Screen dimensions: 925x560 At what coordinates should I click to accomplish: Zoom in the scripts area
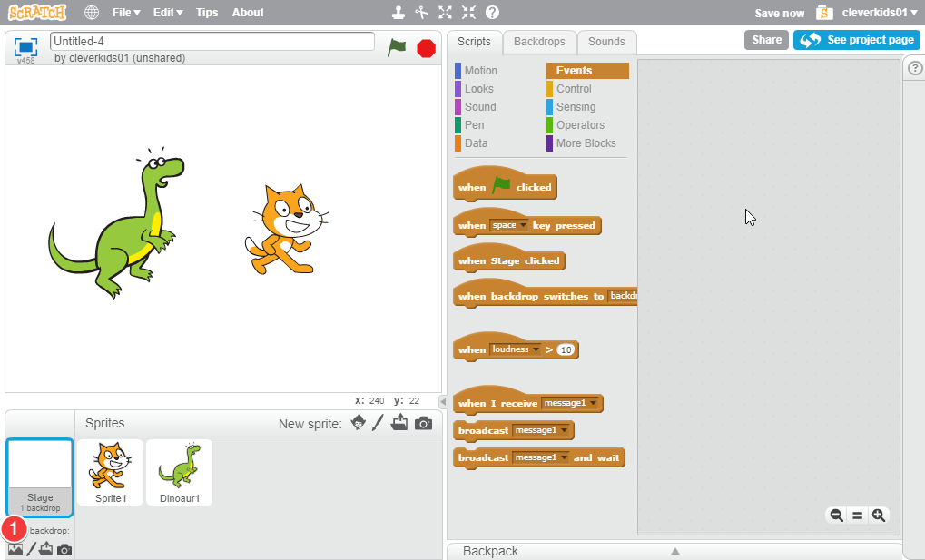pos(879,516)
